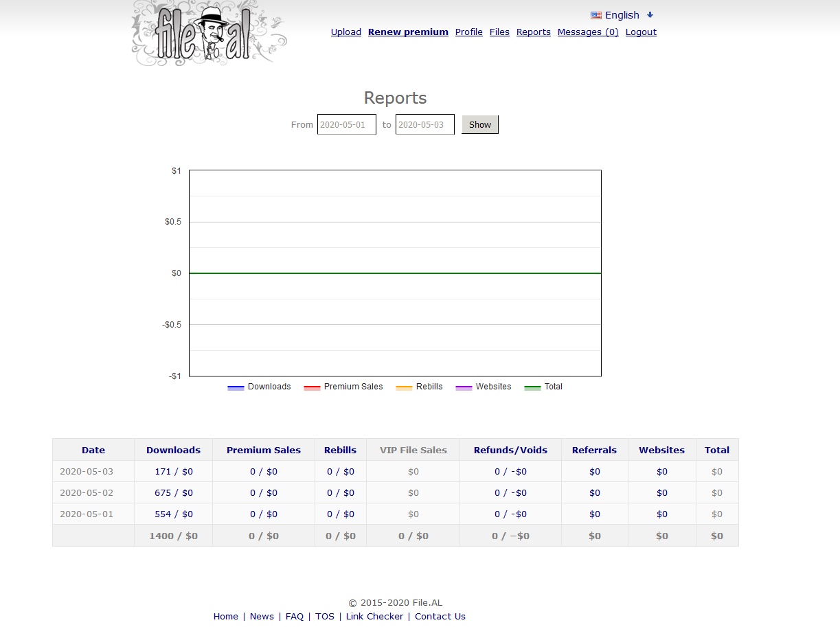The image size is (840, 627).
Task: Click Premium Sales cell for 2020-05-03
Action: (x=264, y=471)
